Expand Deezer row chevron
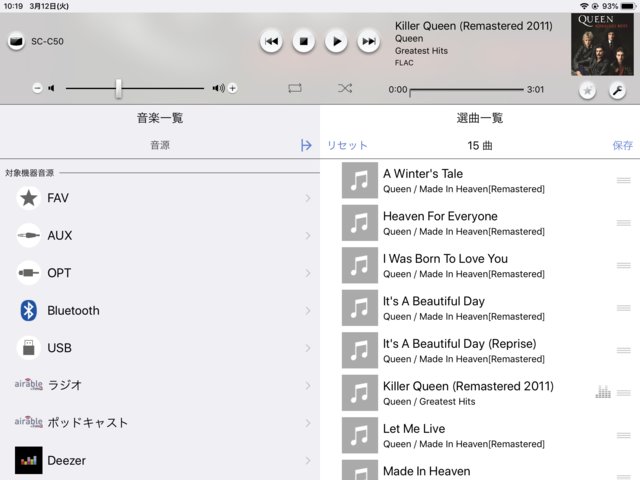The width and height of the screenshot is (640, 480). (308, 461)
